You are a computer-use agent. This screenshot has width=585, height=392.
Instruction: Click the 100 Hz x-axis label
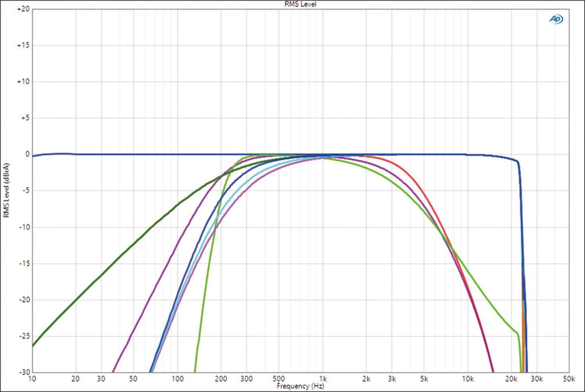click(x=177, y=379)
